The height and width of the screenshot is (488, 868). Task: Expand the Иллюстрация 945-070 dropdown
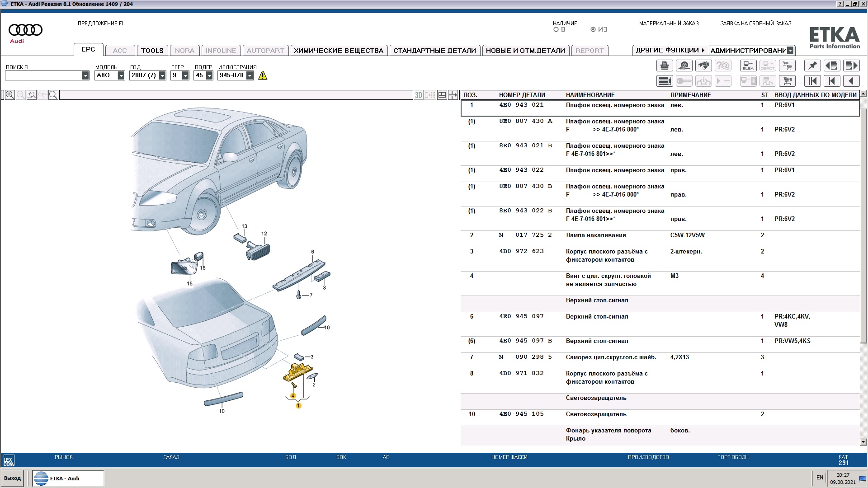pyautogui.click(x=250, y=76)
